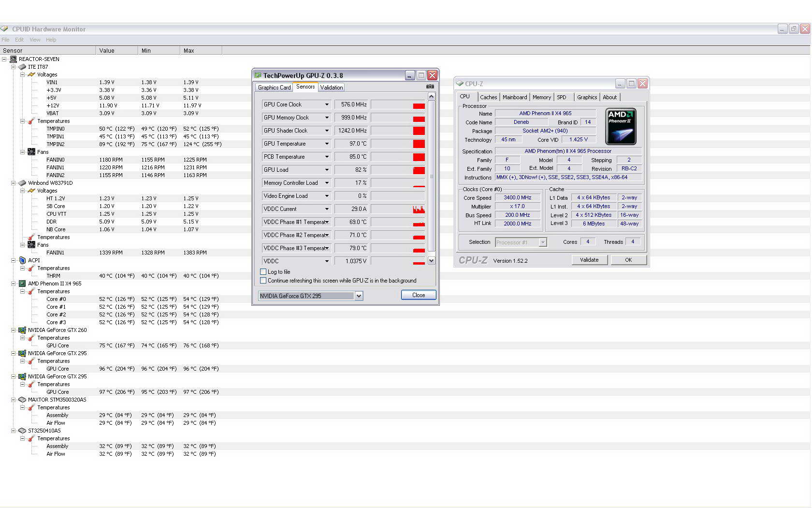Image resolution: width=812 pixels, height=508 pixels.
Task: Click the Voltages icon under ITE IT87
Action: pyautogui.click(x=31, y=75)
